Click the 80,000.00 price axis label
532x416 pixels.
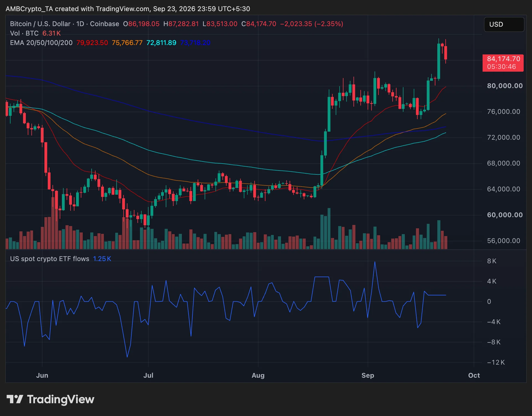[505, 86]
